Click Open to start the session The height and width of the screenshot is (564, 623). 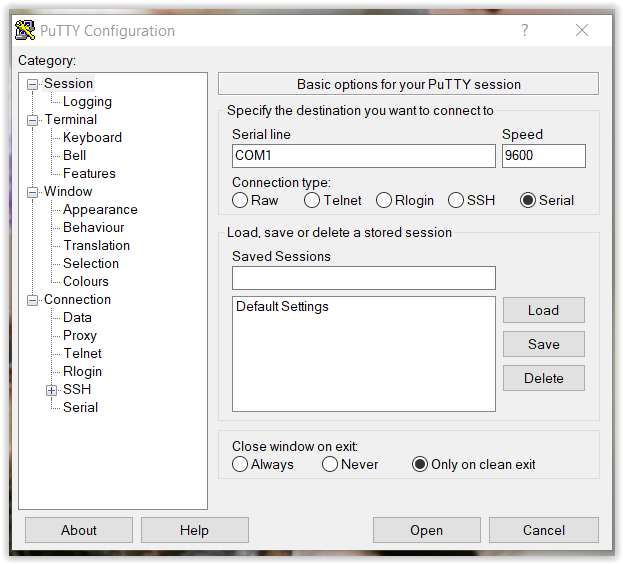point(427,530)
